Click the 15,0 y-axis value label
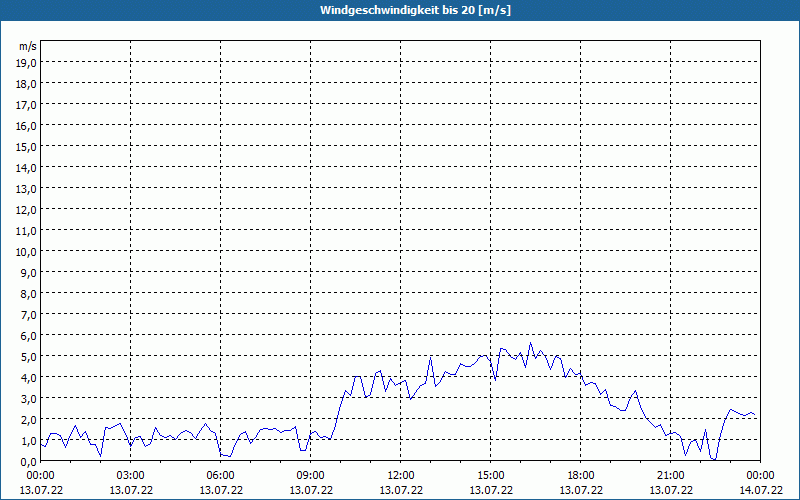This screenshot has height=500, width=800. point(26,147)
